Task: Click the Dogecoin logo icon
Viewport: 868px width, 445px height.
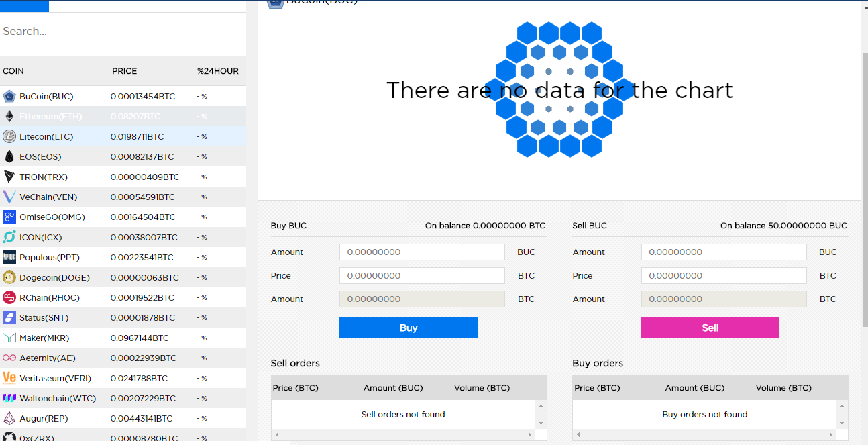Action: pos(9,278)
